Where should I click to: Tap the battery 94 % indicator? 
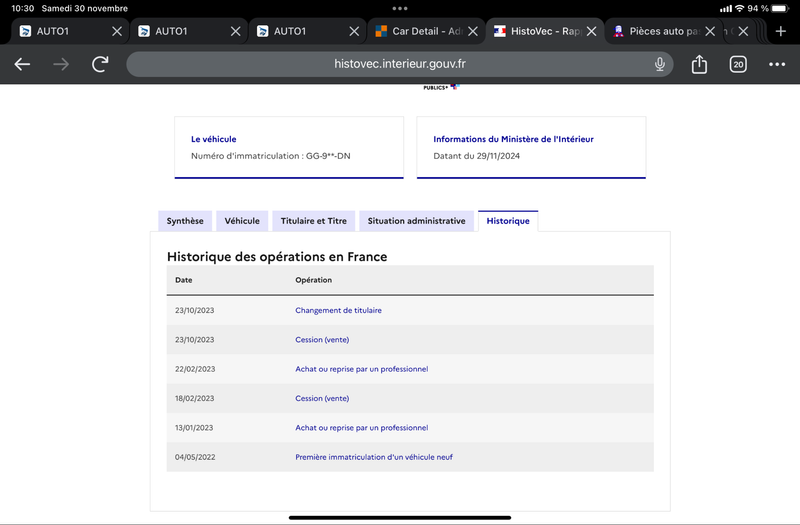tap(768, 8)
